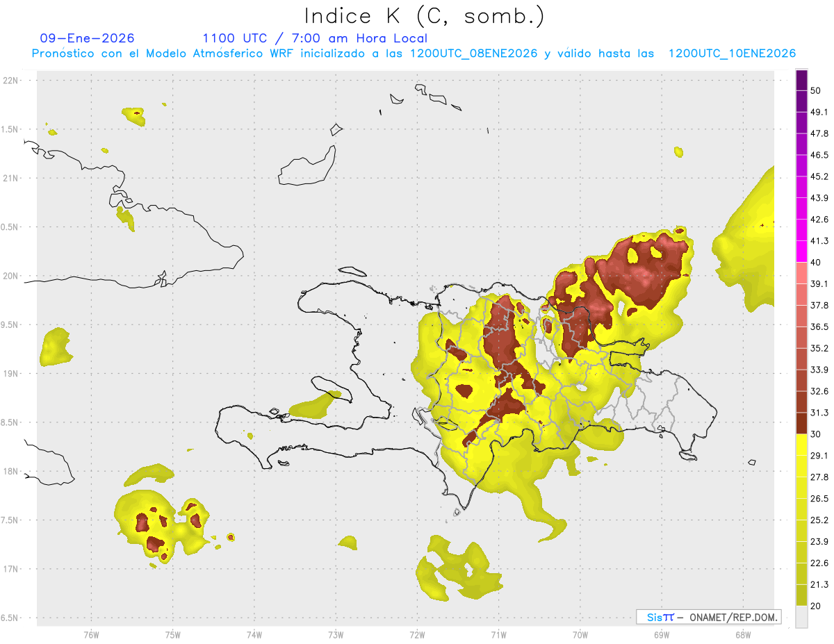This screenshot has height=644, width=834.
Task: Click the "ONAMET/REP.DOM." credit label
Action: pyautogui.click(x=733, y=617)
